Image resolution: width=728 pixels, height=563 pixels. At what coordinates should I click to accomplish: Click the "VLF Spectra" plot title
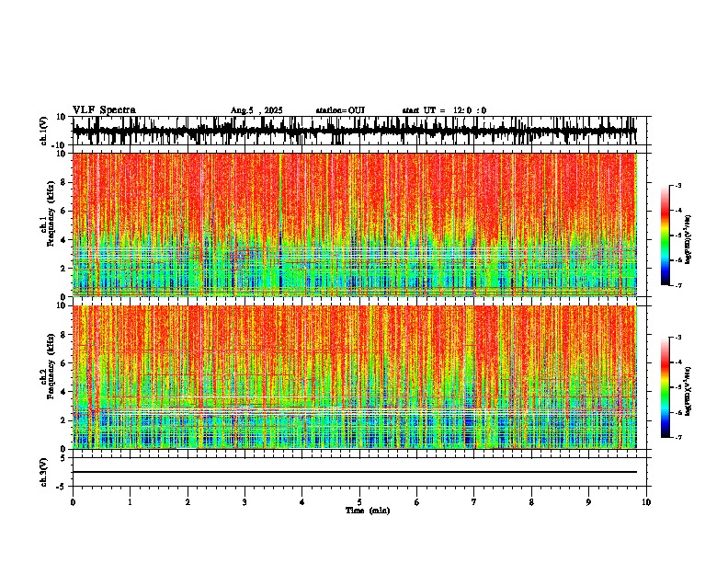coord(104,110)
